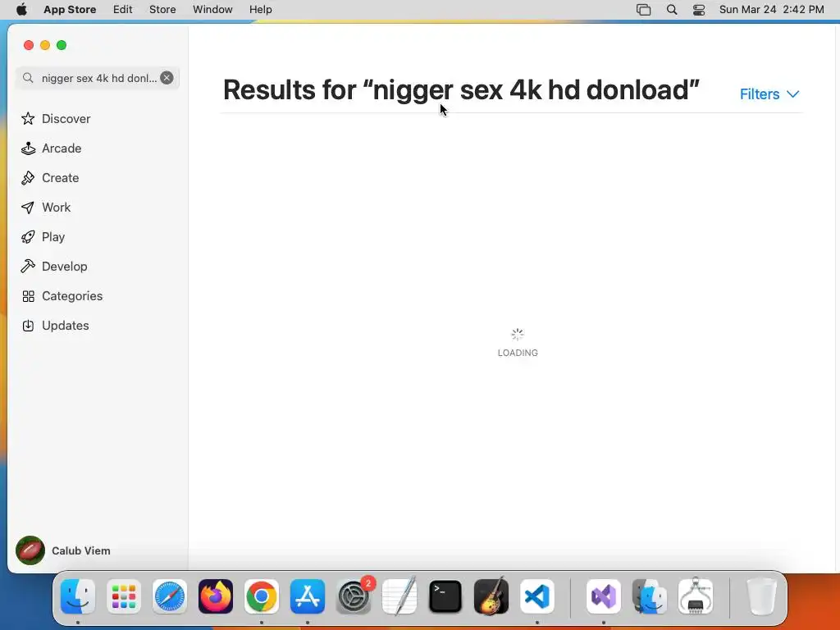Open the Calub Viem account profile
The height and width of the screenshot is (630, 840).
click(x=63, y=550)
